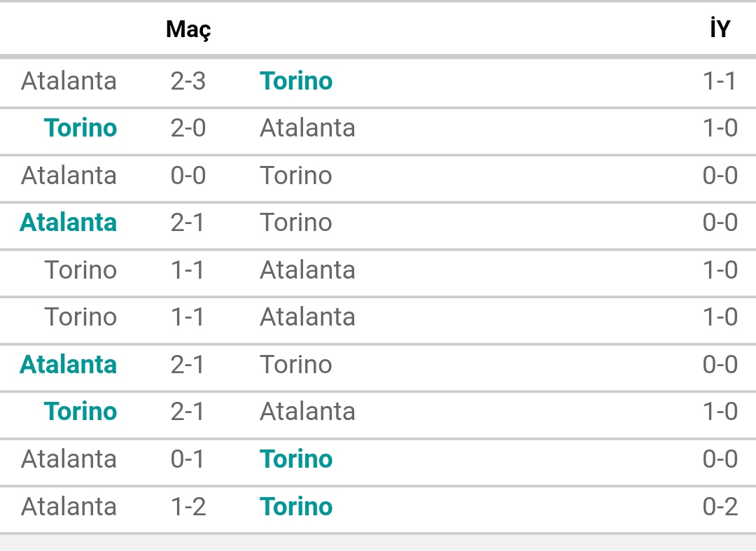Open the Atalanta 2-3 Torino match row
Image resolution: width=756 pixels, height=551 pixels.
(x=378, y=81)
